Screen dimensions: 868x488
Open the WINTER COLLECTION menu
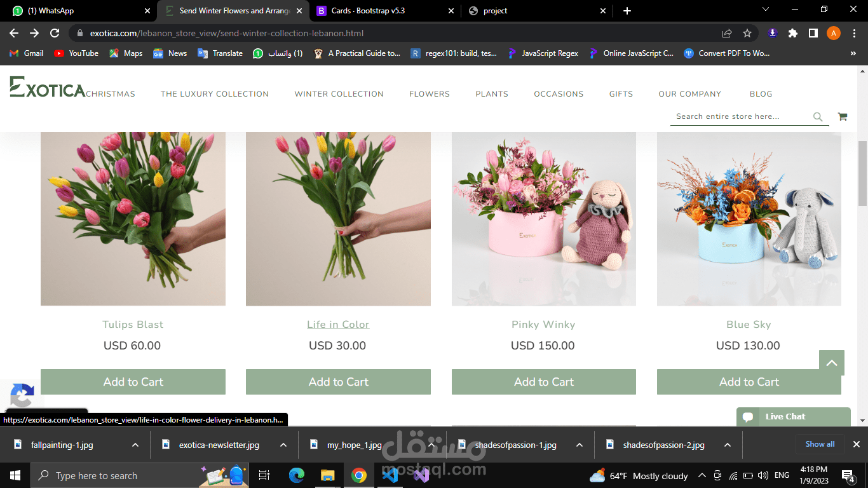pyautogui.click(x=339, y=93)
